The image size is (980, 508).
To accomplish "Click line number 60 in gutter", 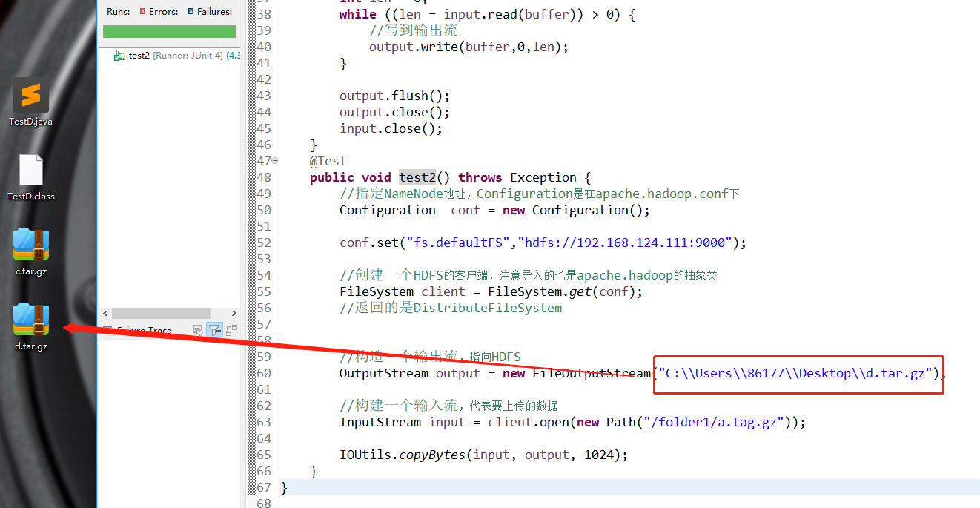I will pos(264,373).
